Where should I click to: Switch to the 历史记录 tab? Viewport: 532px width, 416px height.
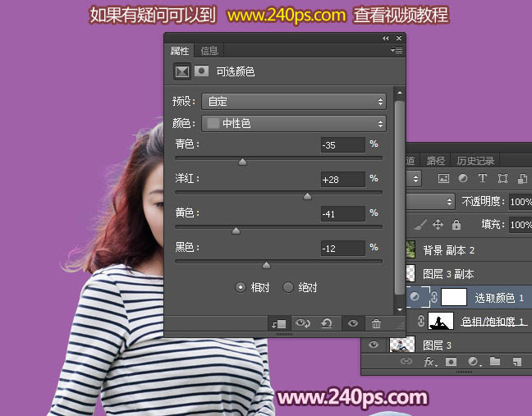[475, 161]
